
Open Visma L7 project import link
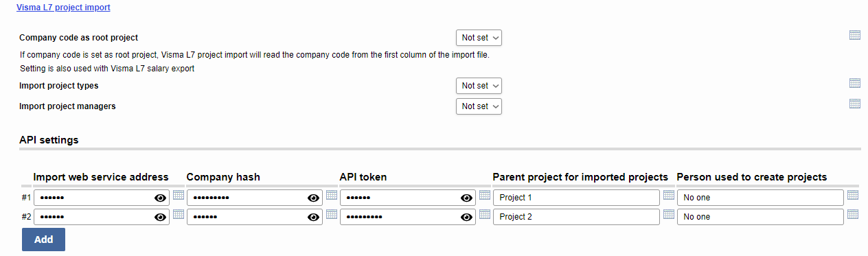pos(63,8)
